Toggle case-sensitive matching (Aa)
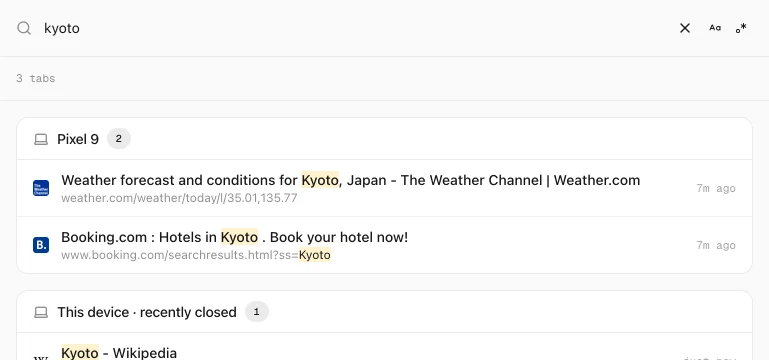Viewport: 769px width, 360px height. (715, 28)
